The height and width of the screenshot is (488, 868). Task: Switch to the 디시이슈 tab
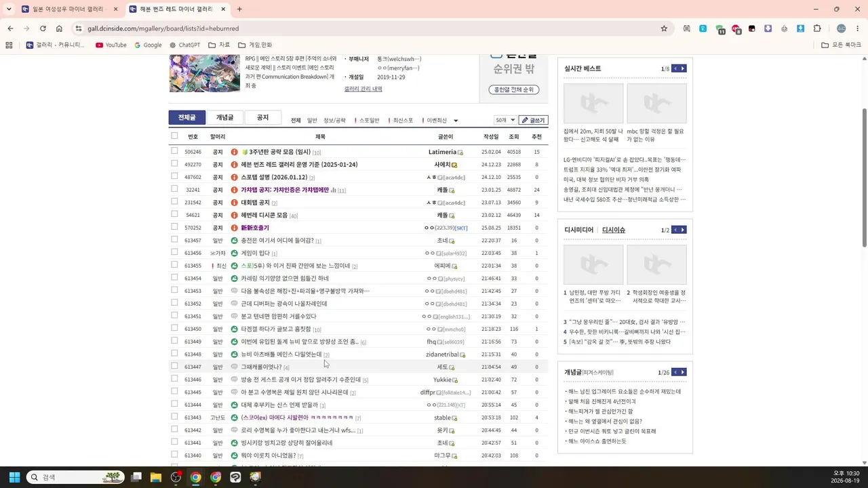point(614,230)
